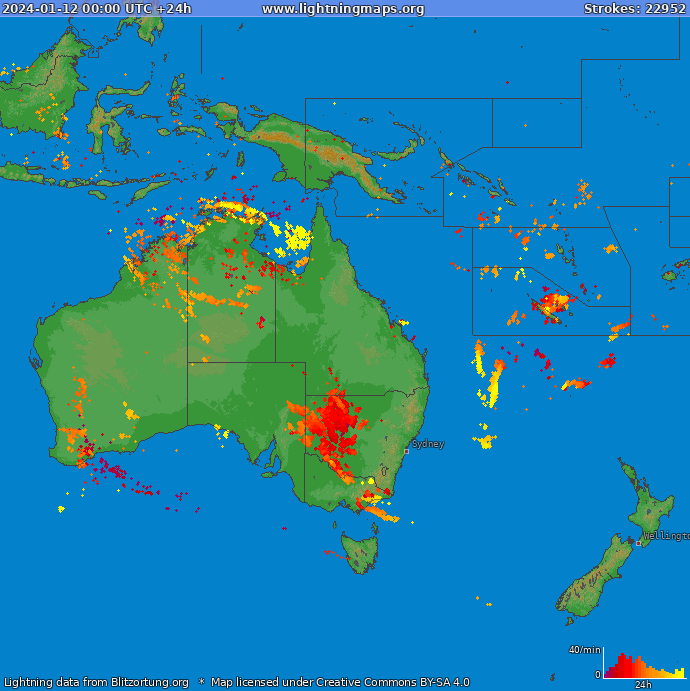
Task: Click the Strokes: 22952 counter
Action: point(634,9)
